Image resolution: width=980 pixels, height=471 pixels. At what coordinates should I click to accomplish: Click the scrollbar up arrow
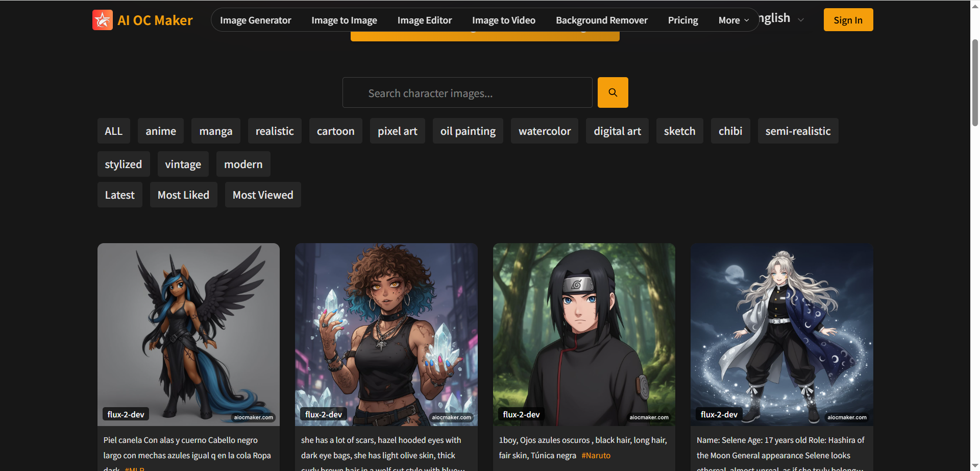[x=974, y=5]
